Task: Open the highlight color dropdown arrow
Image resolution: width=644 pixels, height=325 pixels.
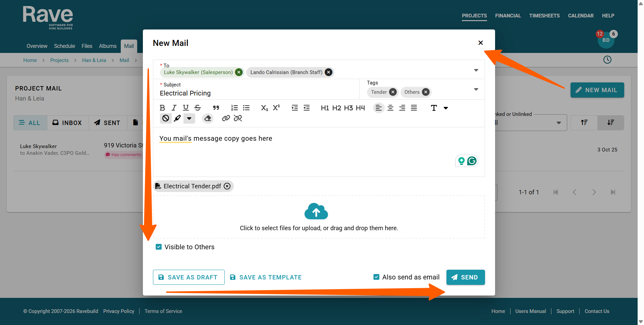Action: 189,118
